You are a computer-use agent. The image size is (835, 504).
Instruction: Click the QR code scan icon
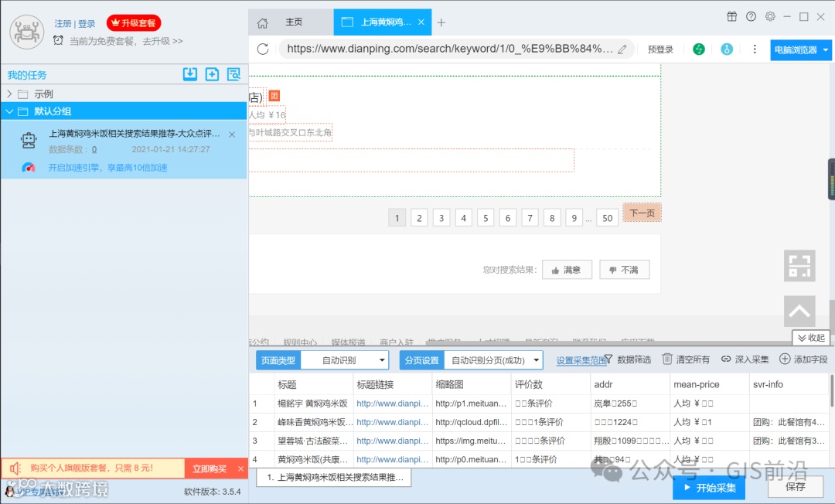click(799, 265)
